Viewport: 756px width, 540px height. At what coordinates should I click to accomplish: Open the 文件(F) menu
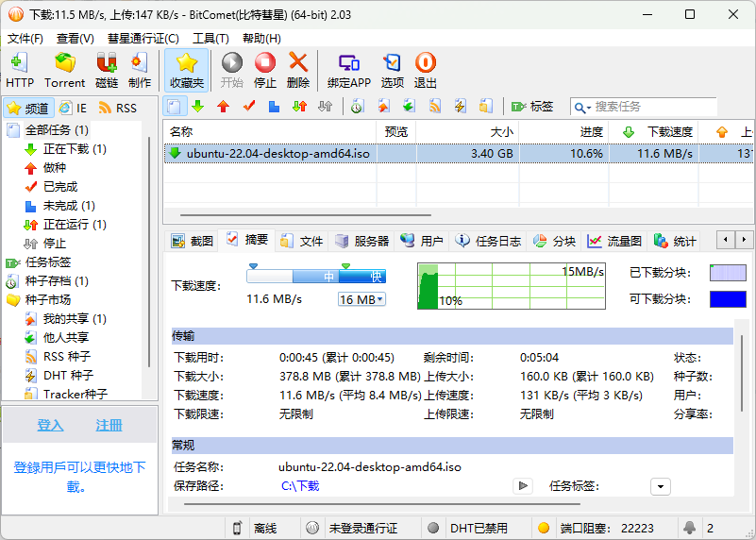[x=25, y=38]
